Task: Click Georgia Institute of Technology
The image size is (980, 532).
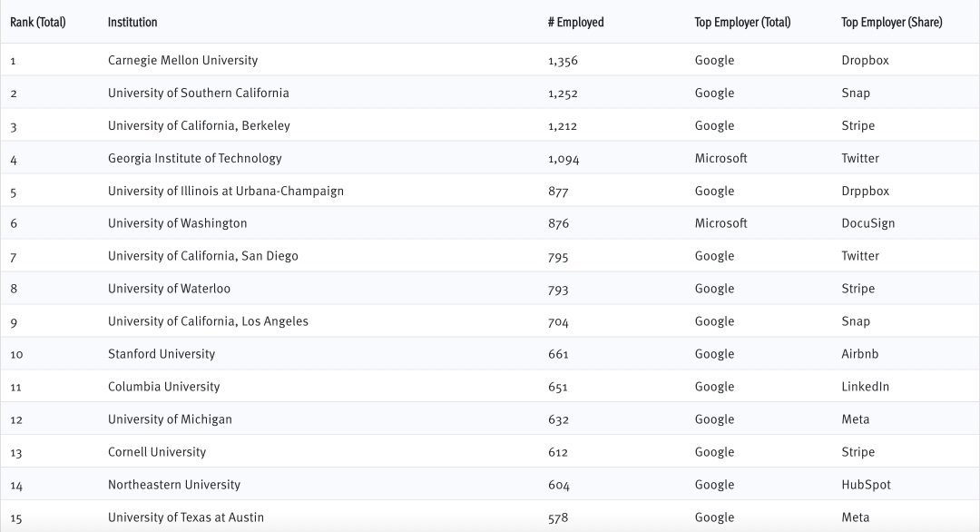Action: tap(194, 158)
